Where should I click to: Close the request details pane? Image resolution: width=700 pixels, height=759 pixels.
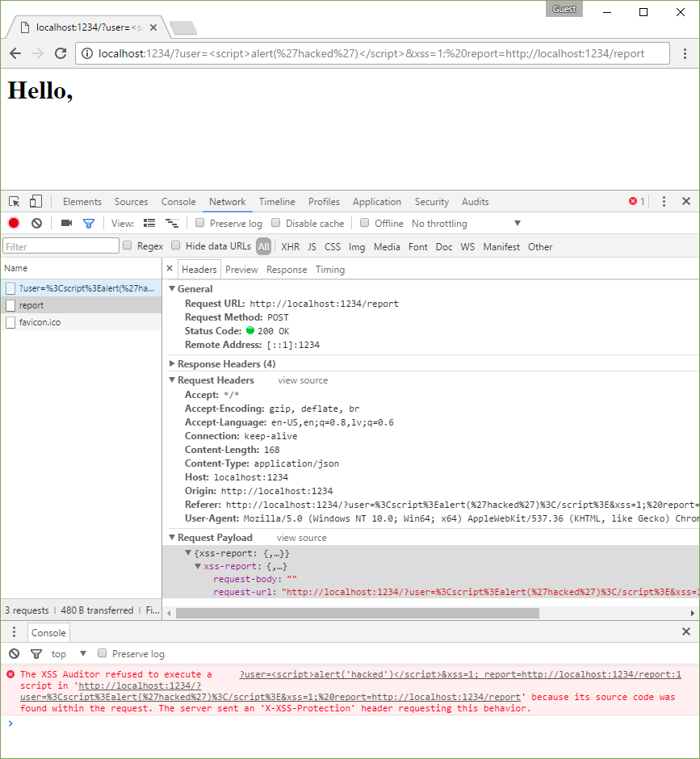(170, 269)
